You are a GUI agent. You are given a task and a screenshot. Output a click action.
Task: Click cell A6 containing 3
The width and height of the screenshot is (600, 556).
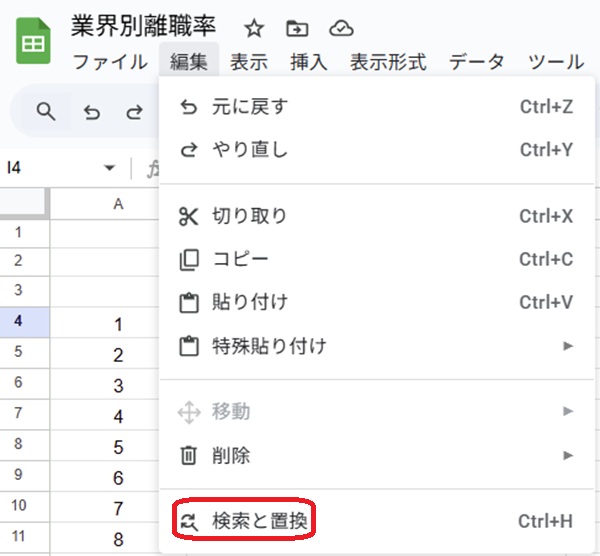coord(104,385)
